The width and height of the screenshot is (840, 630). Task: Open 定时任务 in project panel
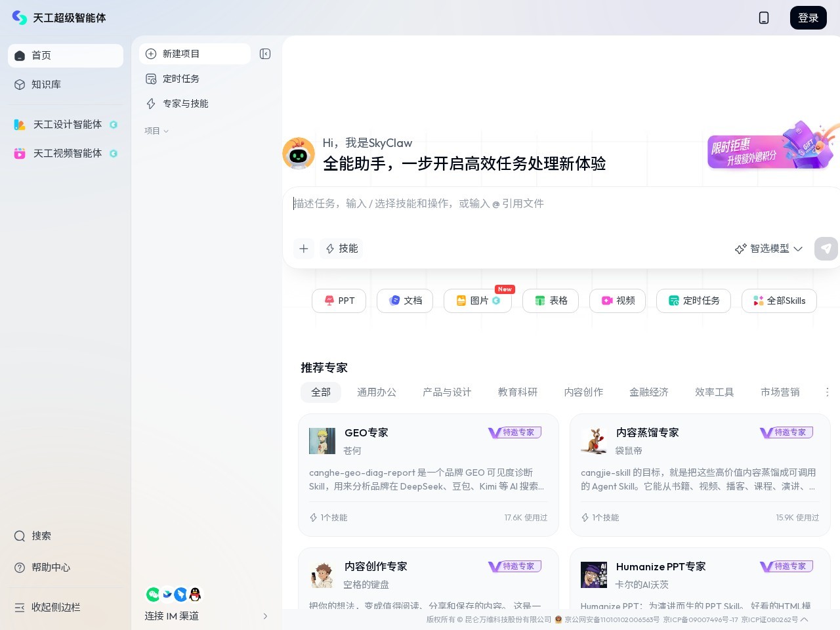(x=207, y=79)
